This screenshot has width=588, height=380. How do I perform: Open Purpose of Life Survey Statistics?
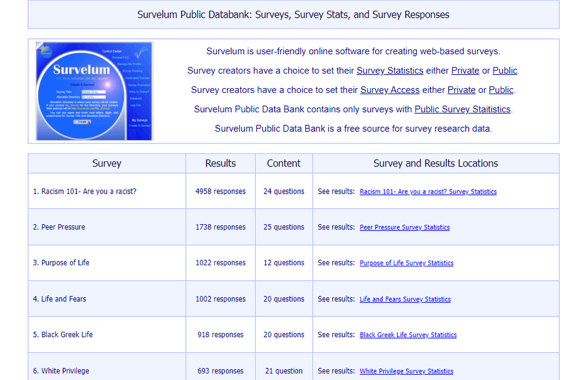pyautogui.click(x=406, y=263)
